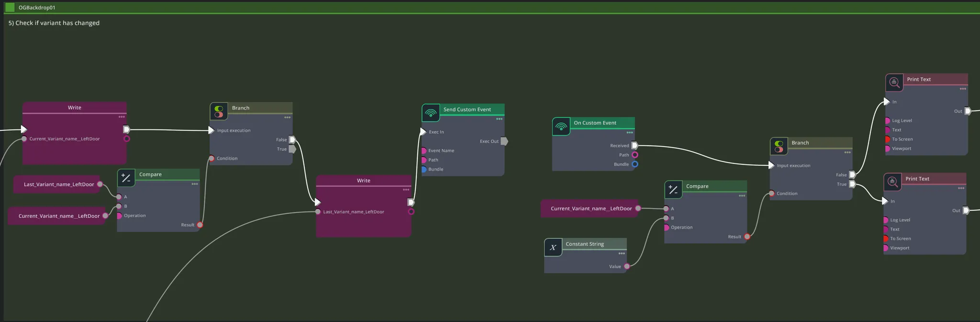Click the Send Custom Event node icon

(431, 113)
